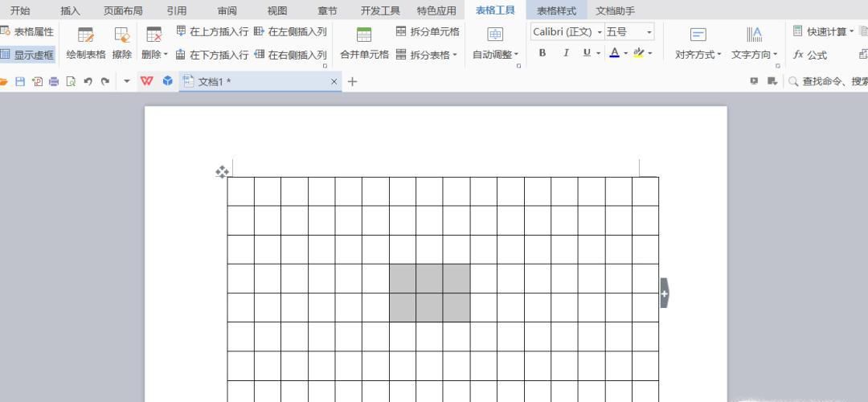Switch to the 章节 tab
Screen dimensions: 868x402
pos(327,10)
